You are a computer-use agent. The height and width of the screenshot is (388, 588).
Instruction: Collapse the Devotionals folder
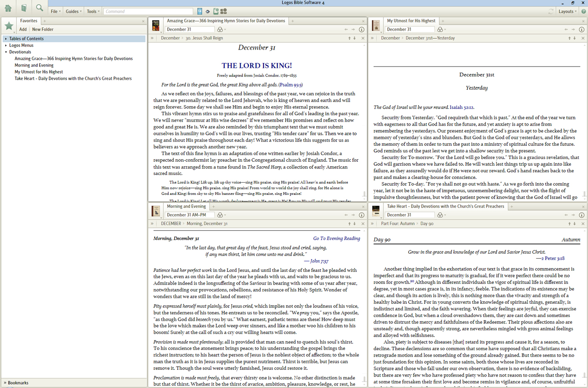[6, 52]
